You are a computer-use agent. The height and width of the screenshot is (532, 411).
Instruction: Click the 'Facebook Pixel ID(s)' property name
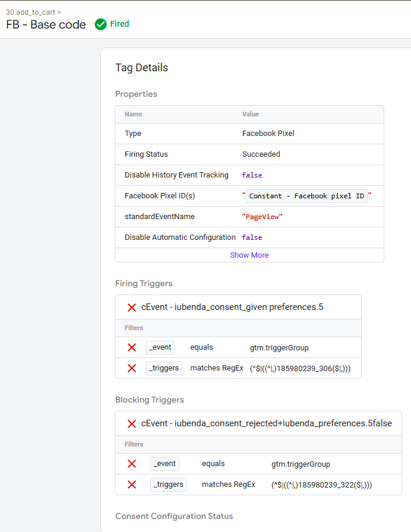tap(160, 196)
